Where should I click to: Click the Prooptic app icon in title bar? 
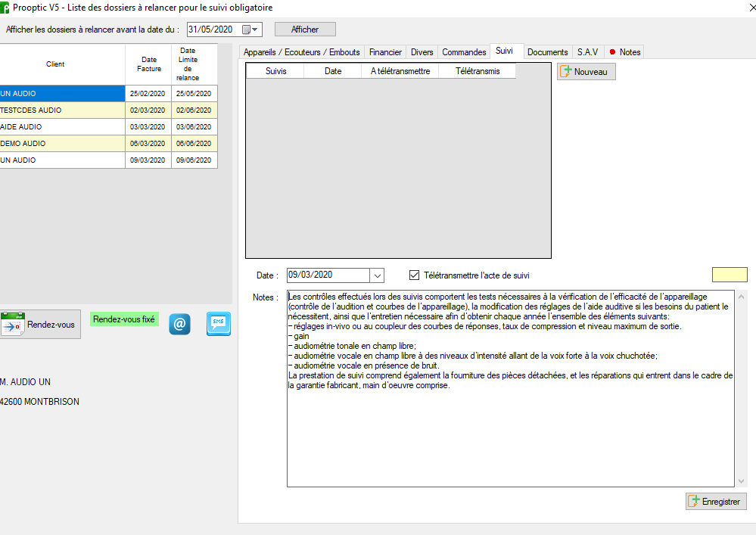(x=5, y=8)
